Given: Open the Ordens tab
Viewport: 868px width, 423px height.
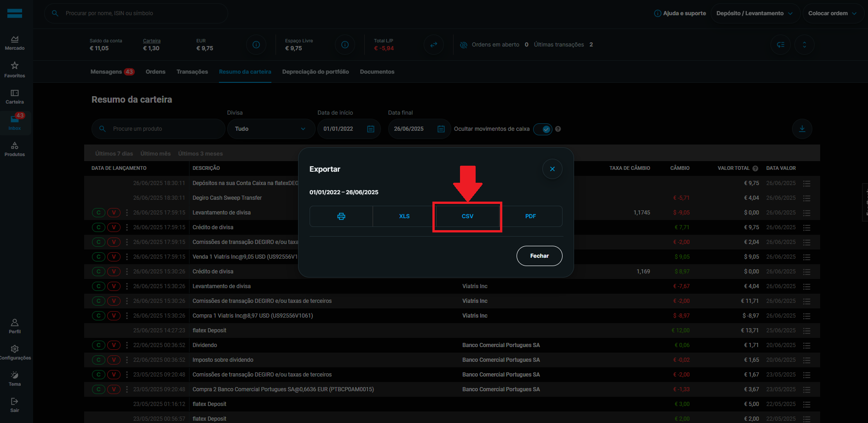Looking at the screenshot, I should coord(155,72).
